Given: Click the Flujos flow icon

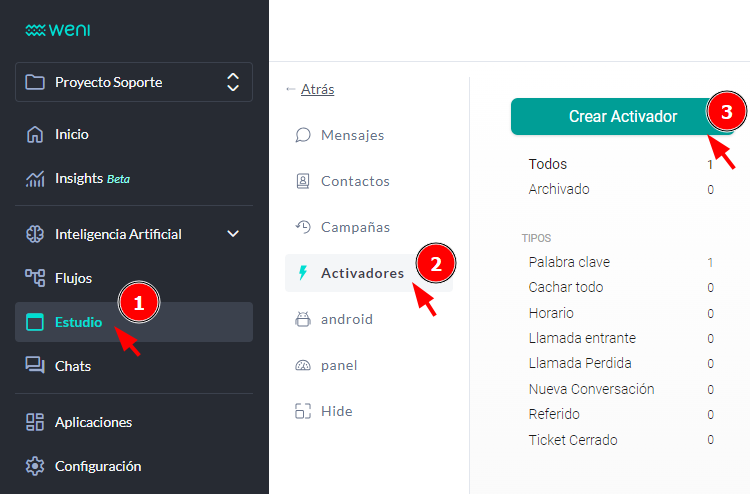Looking at the screenshot, I should 35,276.
